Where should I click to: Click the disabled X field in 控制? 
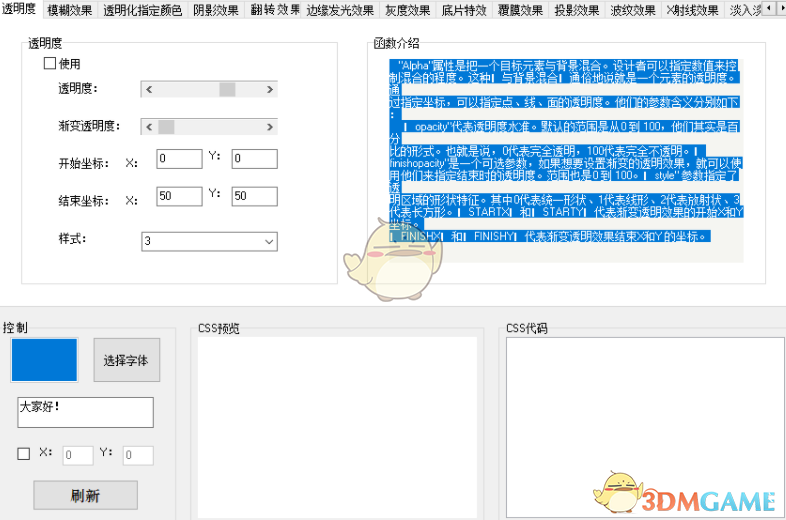(x=78, y=455)
